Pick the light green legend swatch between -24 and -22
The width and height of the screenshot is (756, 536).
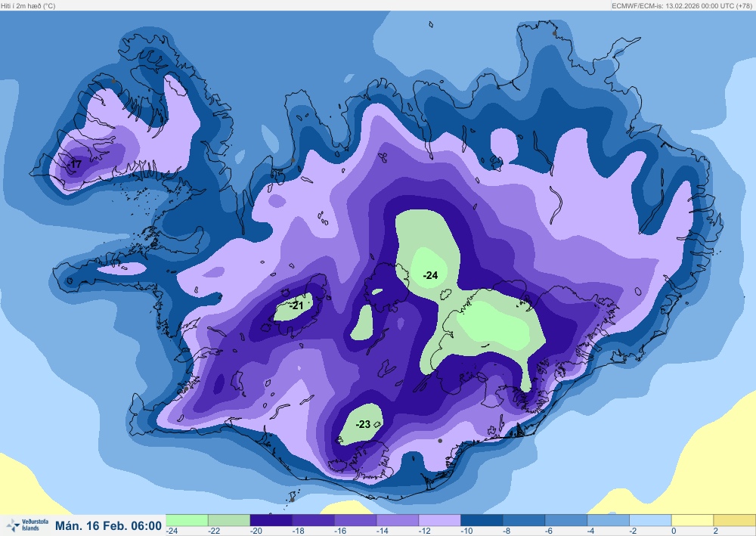[x=187, y=520]
